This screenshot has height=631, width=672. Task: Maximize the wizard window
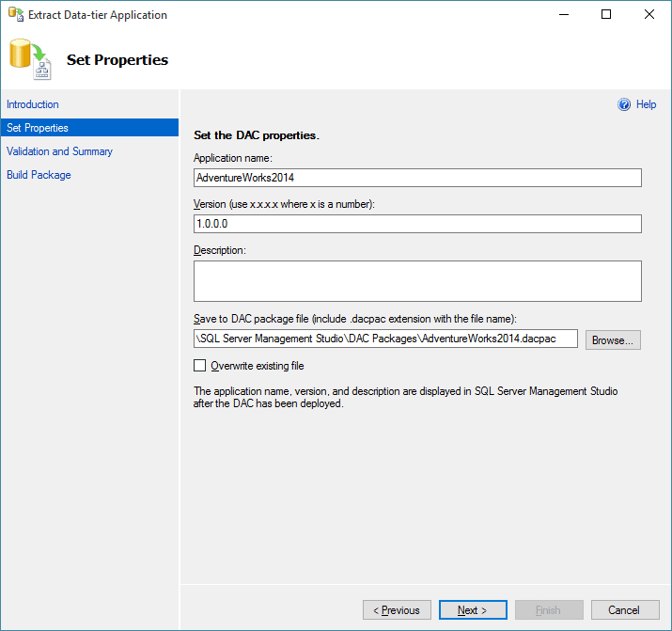pos(606,14)
